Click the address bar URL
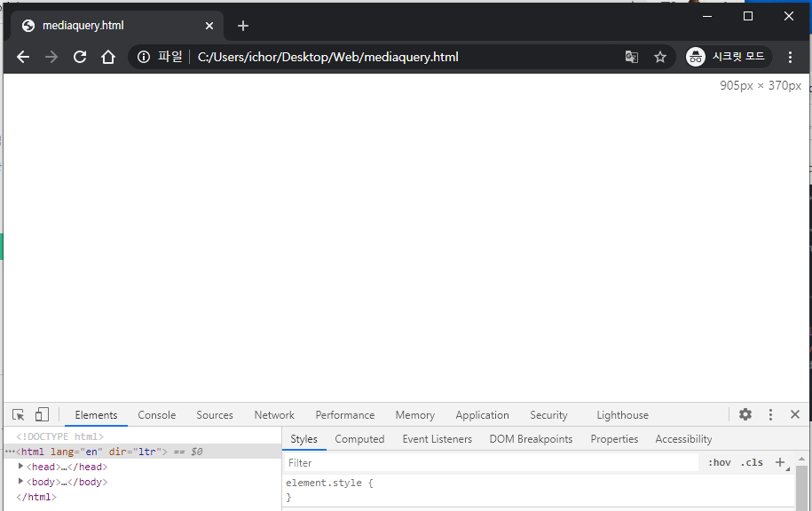The width and height of the screenshot is (812, 511). click(327, 57)
